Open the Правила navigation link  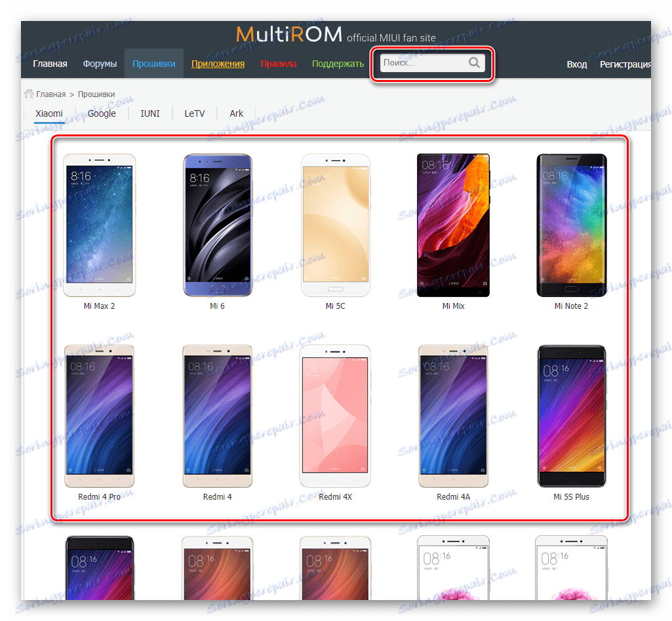(279, 64)
